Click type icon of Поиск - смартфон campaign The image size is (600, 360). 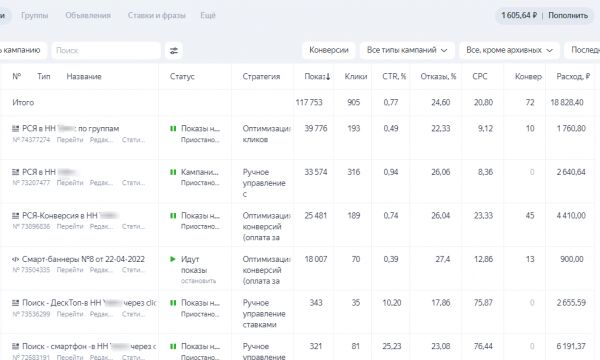coord(15,346)
